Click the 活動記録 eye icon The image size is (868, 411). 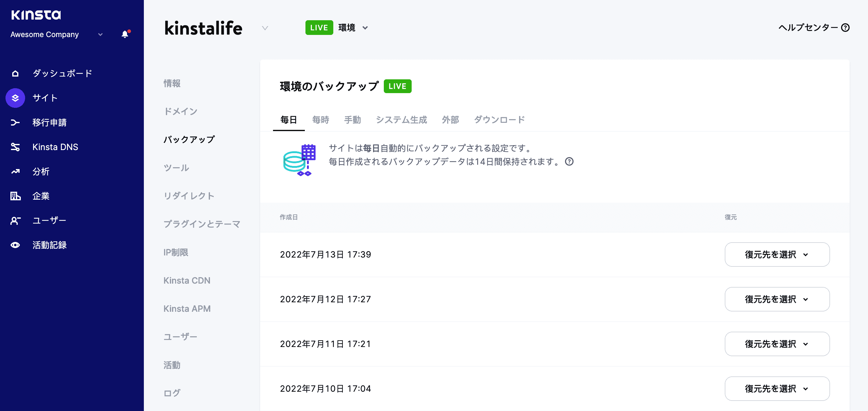tap(15, 245)
